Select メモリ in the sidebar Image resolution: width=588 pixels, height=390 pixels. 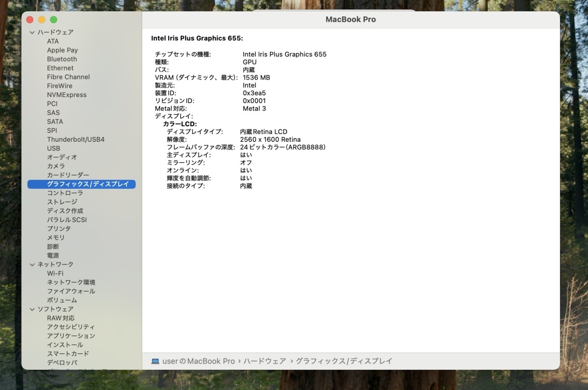(x=56, y=238)
